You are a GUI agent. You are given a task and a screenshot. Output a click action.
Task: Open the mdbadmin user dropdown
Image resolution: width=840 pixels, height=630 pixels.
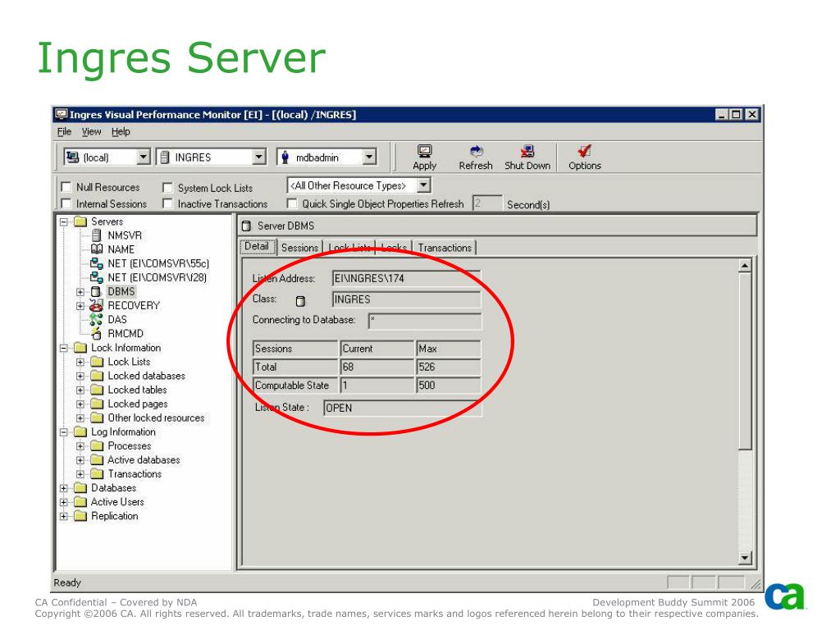tap(369, 157)
